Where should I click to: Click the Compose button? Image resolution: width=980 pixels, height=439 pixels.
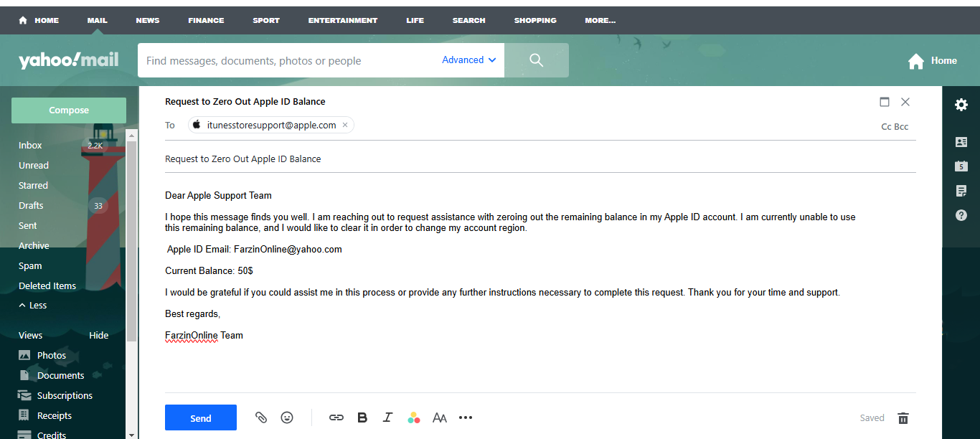pyautogui.click(x=69, y=110)
